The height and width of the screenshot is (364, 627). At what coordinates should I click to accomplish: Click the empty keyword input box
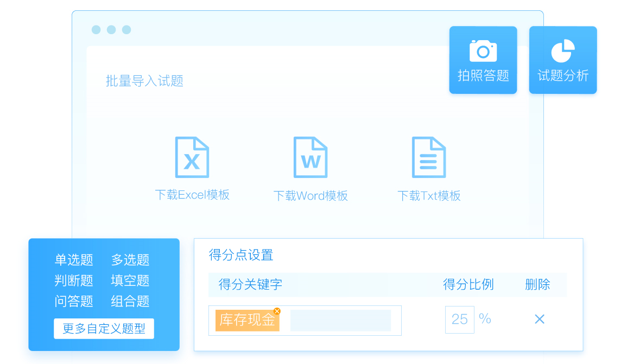(x=340, y=321)
